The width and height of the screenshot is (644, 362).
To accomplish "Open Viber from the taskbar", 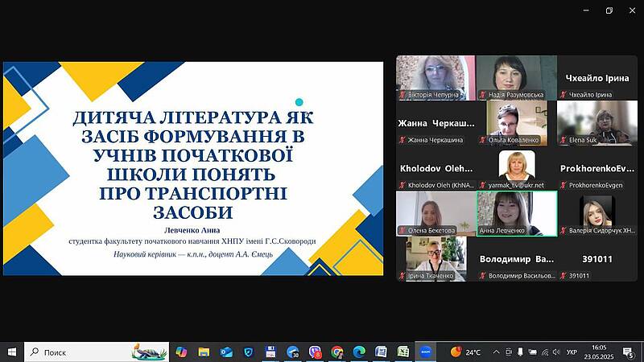I will (x=316, y=352).
